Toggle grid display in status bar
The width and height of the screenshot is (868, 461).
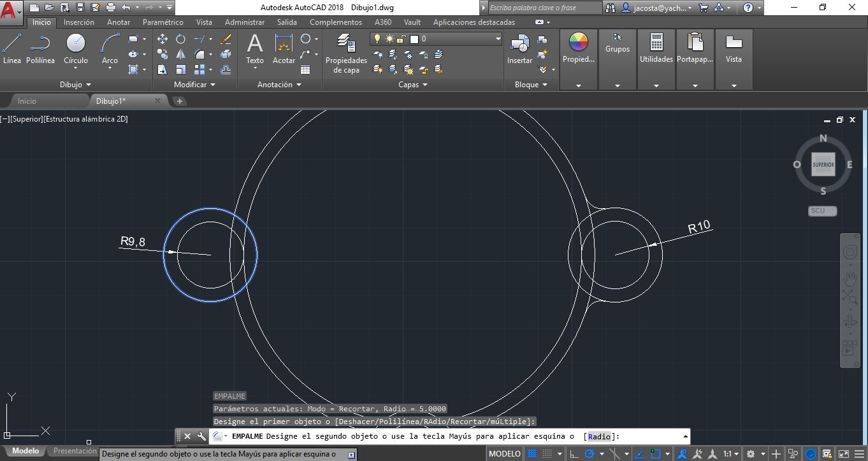click(532, 454)
